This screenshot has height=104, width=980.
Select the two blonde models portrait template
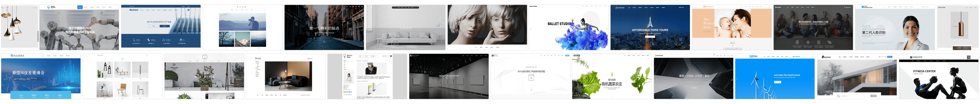[487, 27]
